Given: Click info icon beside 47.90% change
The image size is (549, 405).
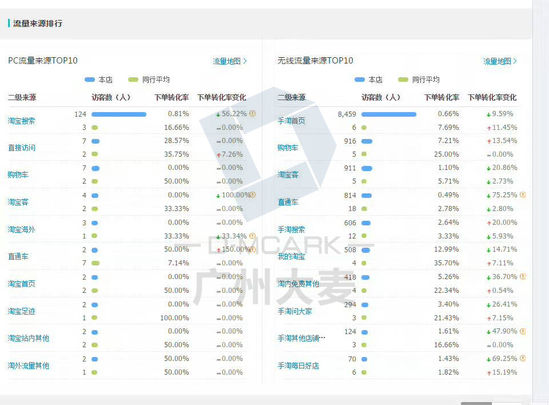Looking at the screenshot, I should point(523,331).
